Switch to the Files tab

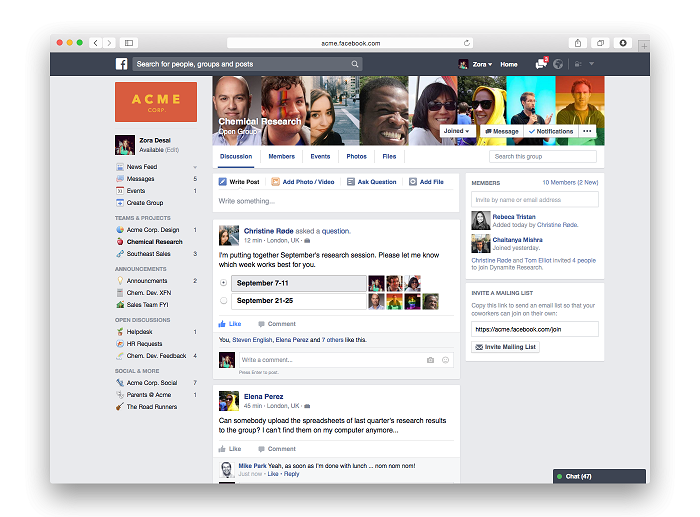pyautogui.click(x=389, y=157)
